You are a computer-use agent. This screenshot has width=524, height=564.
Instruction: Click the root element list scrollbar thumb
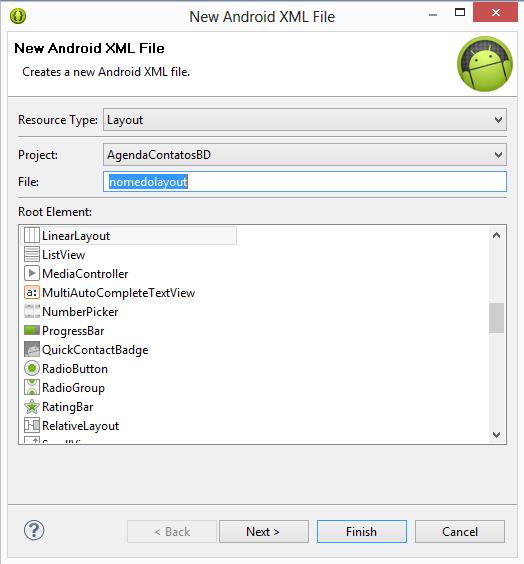click(496, 318)
